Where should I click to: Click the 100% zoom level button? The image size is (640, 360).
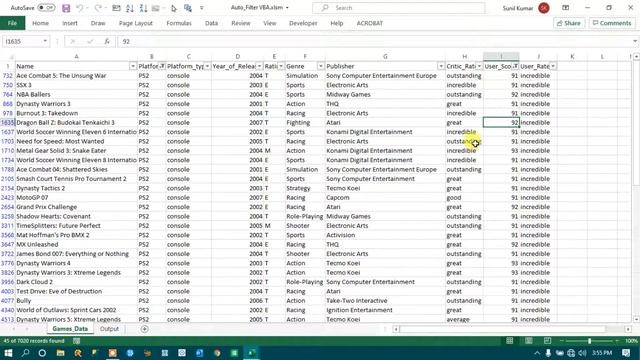tap(631, 340)
